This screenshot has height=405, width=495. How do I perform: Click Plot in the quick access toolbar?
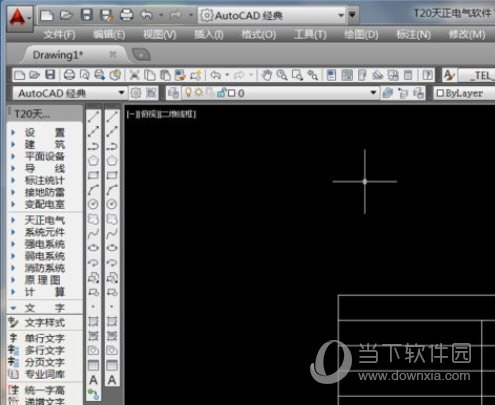point(126,15)
